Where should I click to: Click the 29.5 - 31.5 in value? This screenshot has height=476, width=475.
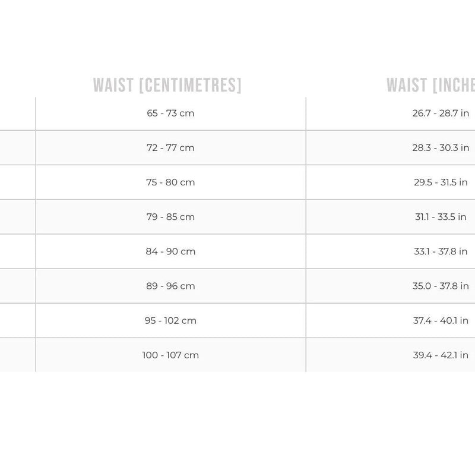[441, 182]
